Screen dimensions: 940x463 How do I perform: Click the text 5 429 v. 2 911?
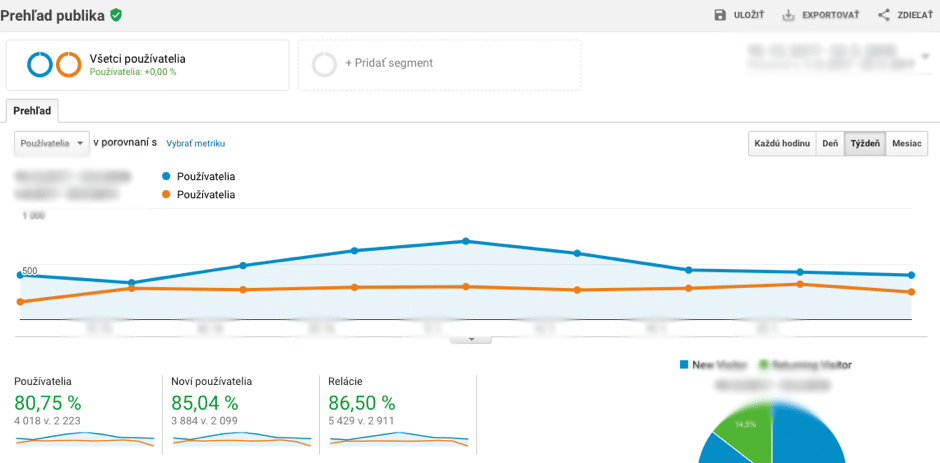click(361, 420)
